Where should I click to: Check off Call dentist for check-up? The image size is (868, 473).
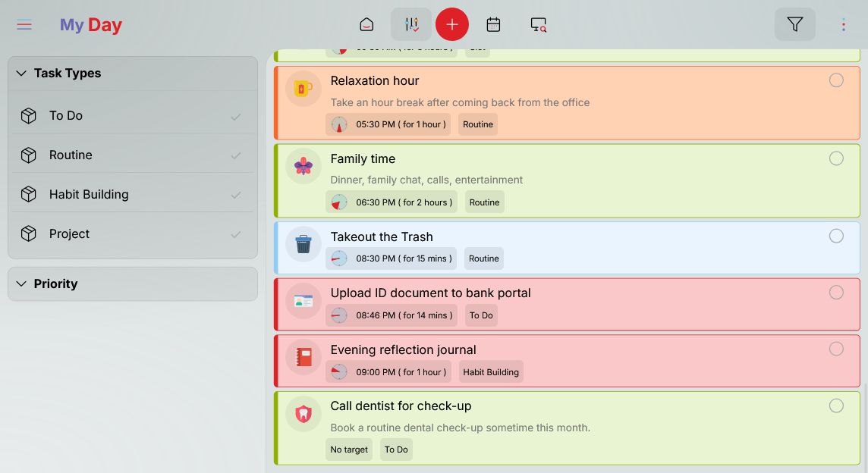pos(836,406)
